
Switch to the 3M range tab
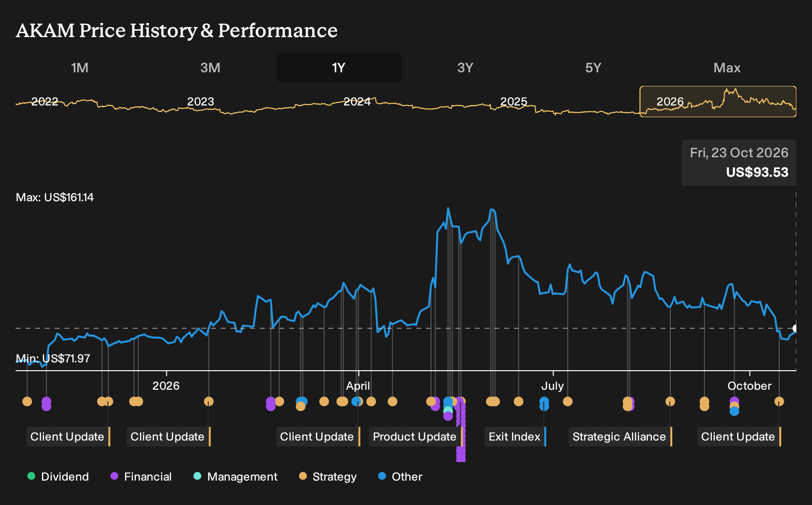point(210,67)
